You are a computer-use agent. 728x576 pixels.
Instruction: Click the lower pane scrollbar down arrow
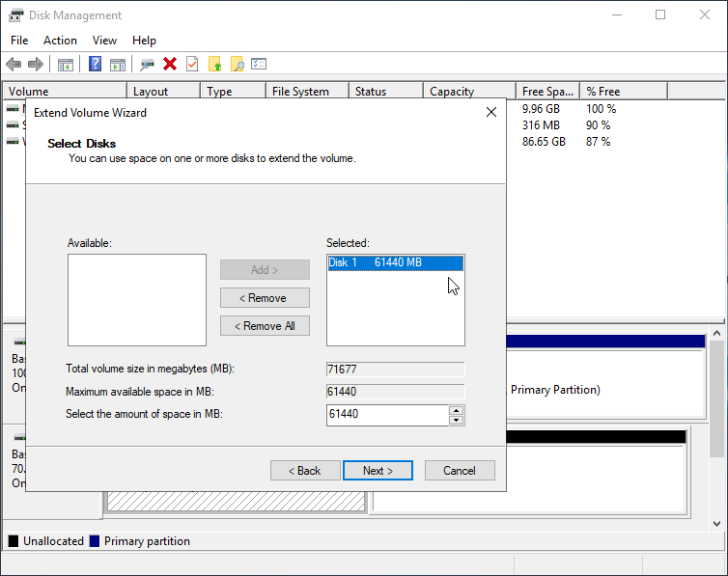(718, 522)
